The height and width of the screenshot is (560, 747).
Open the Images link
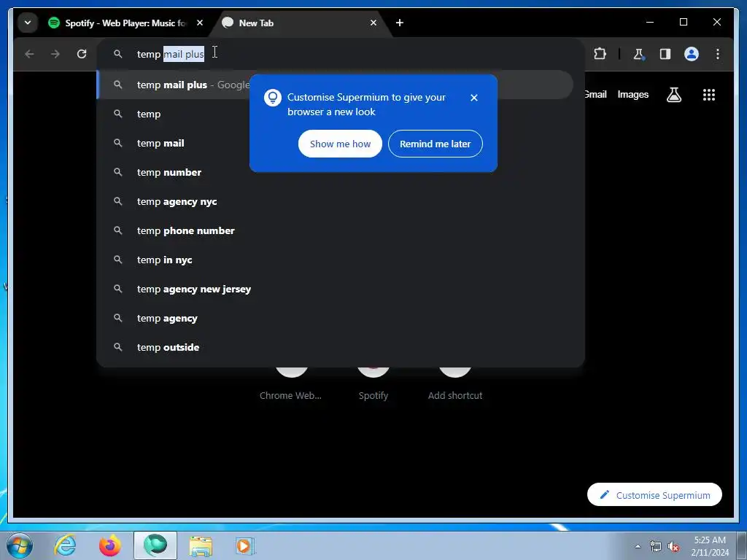click(x=632, y=94)
